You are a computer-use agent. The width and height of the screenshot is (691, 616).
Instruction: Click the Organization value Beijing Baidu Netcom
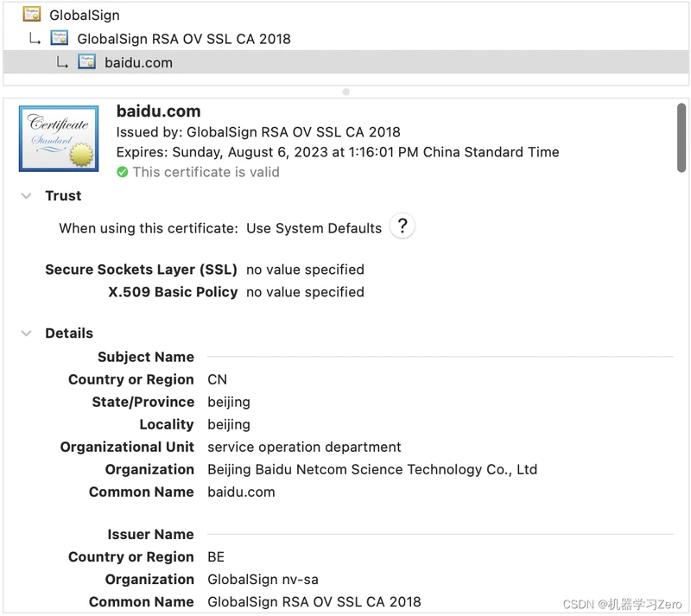[372, 470]
